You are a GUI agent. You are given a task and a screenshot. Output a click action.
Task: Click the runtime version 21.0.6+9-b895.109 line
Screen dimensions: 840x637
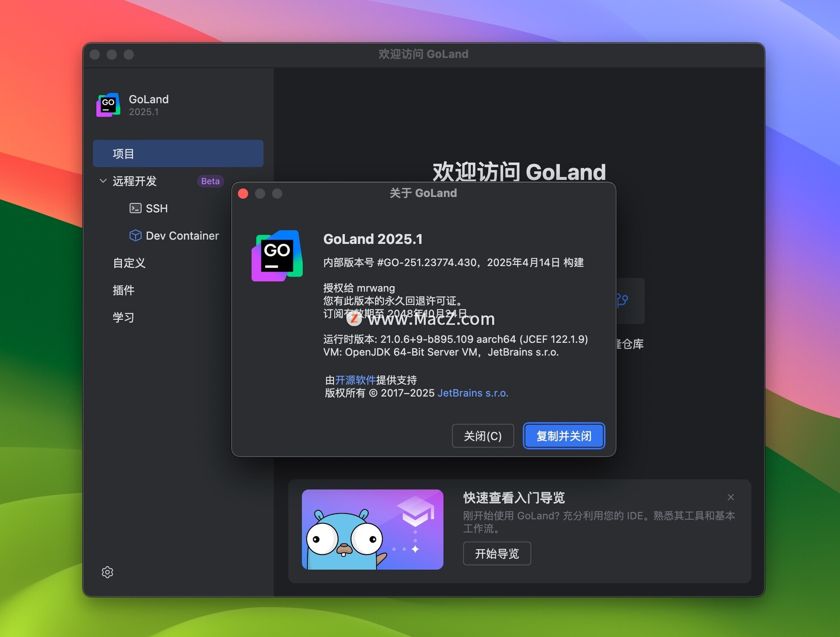(455, 339)
